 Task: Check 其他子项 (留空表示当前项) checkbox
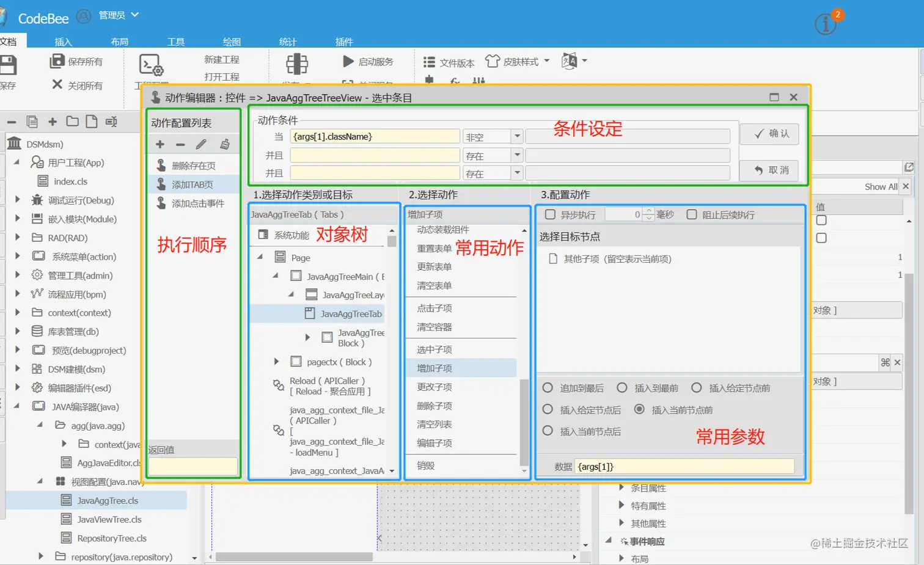(x=553, y=258)
